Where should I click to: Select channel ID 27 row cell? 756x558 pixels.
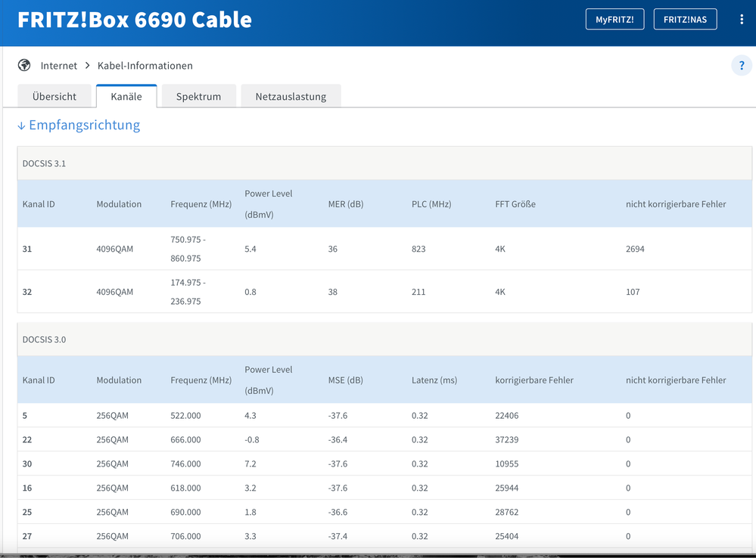(27, 536)
